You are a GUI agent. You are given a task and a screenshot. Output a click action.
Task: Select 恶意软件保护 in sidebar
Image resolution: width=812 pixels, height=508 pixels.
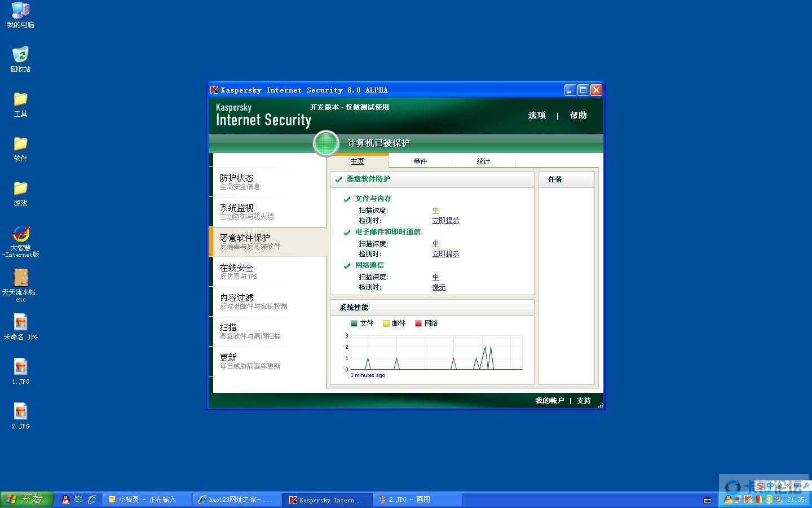click(267, 242)
